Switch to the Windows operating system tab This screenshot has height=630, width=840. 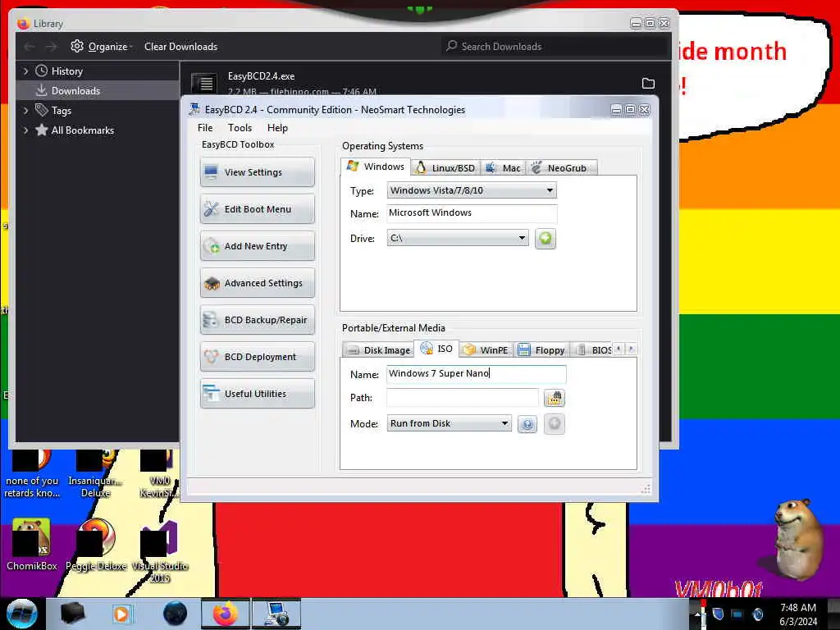pos(376,167)
